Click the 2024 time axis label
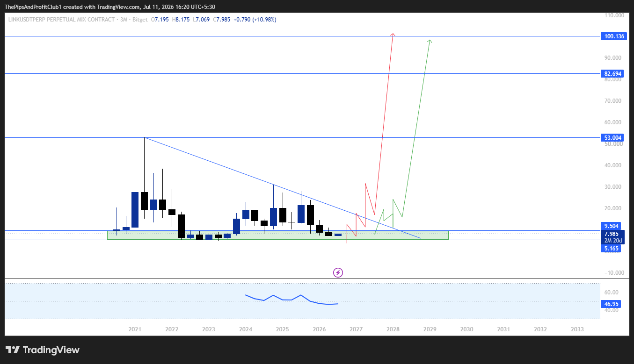 pyautogui.click(x=245, y=329)
